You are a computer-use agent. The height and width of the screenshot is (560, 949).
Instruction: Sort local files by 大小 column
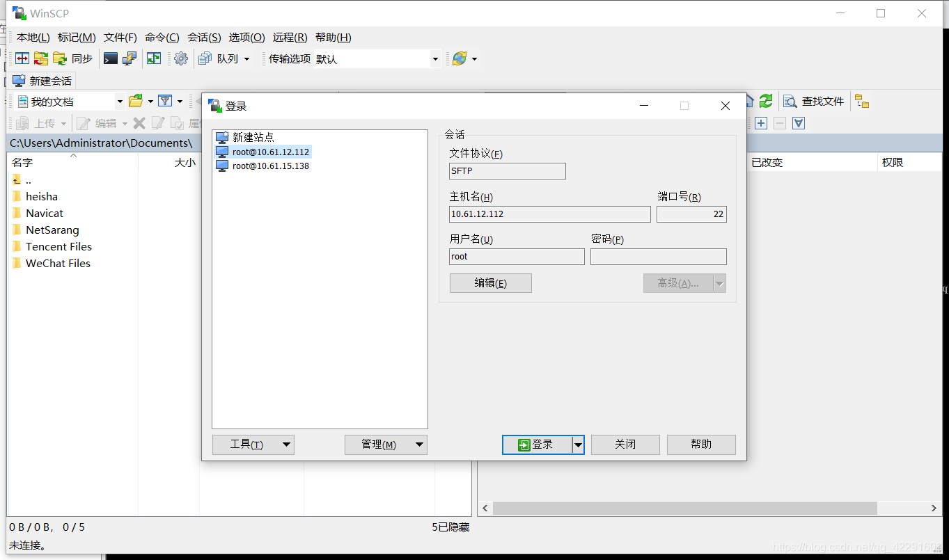click(x=169, y=162)
